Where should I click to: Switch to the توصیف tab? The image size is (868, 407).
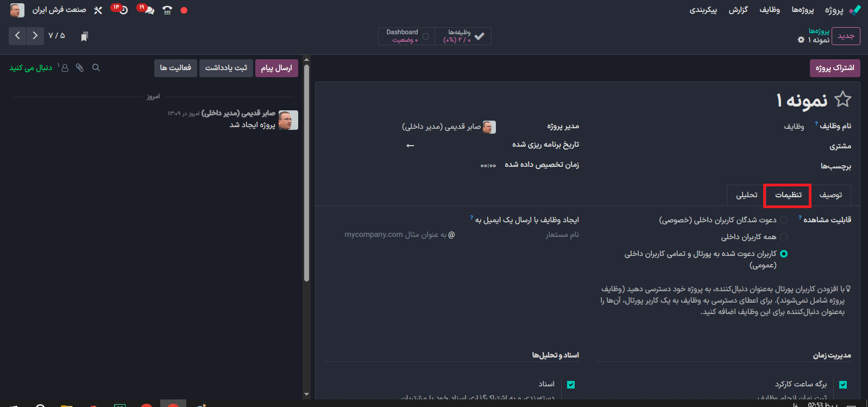(831, 195)
